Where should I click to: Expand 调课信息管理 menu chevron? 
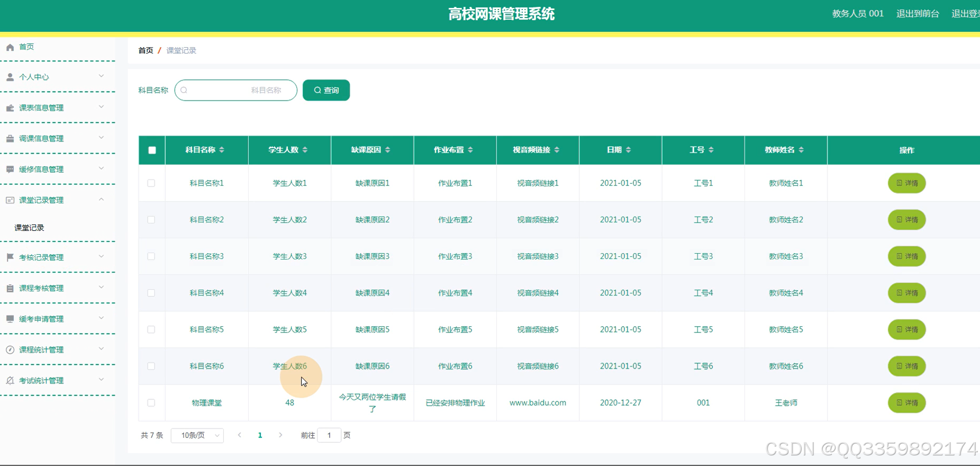pyautogui.click(x=101, y=138)
